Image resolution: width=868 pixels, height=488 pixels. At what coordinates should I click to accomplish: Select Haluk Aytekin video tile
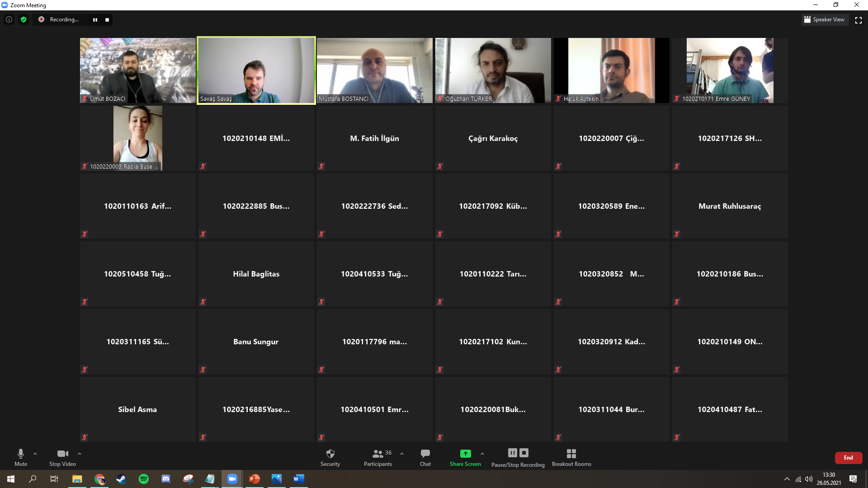[612, 70]
